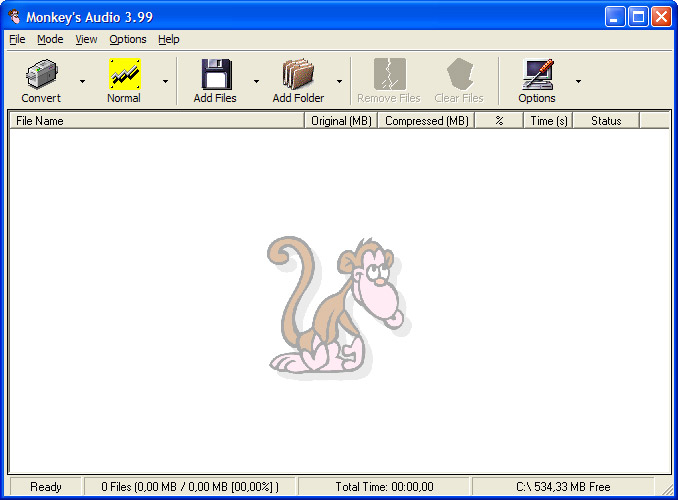Click the 'Total Time: 00:00,00' status text
This screenshot has width=678, height=500.
(x=384, y=487)
